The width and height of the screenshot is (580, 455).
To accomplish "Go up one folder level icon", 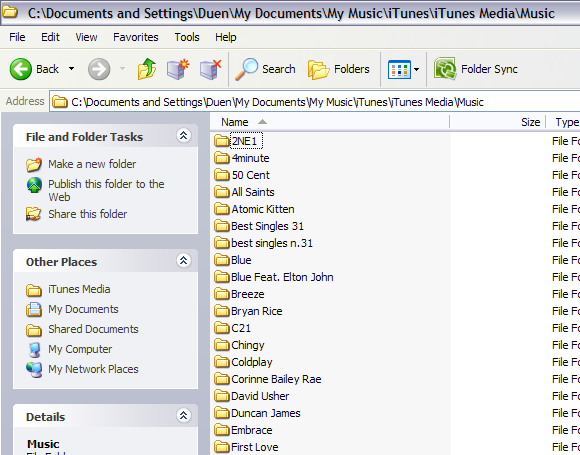I will click(x=147, y=69).
